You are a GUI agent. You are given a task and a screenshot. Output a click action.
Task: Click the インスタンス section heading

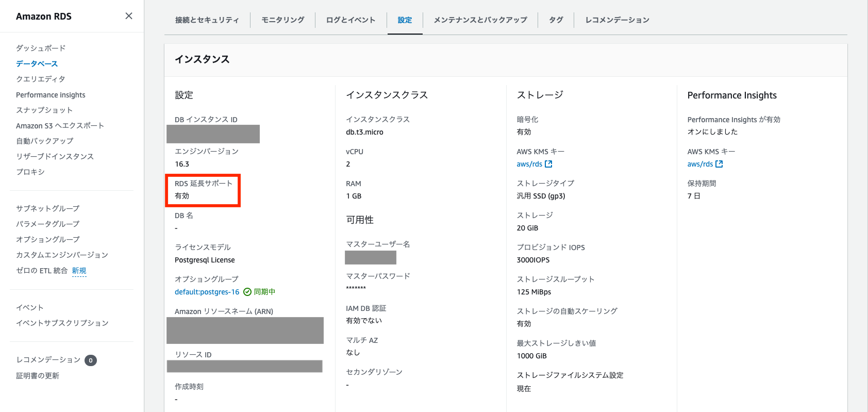[x=202, y=59]
